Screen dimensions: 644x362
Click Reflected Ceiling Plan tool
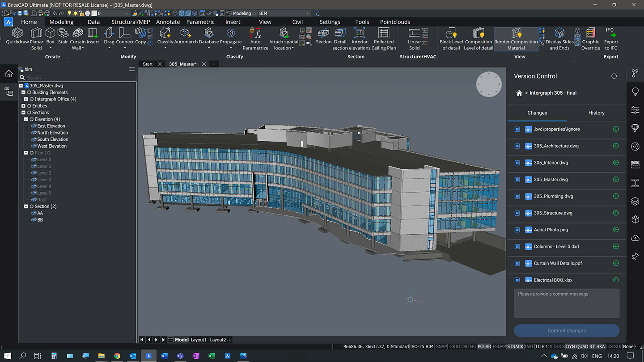pos(384,39)
